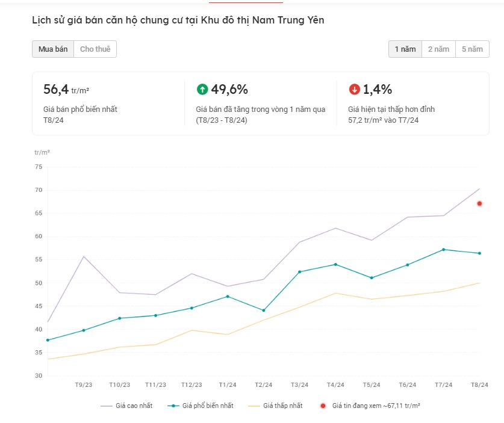
Task: Click the chart title about Khu đô thị Nam Trung Yên
Action: coord(178,20)
